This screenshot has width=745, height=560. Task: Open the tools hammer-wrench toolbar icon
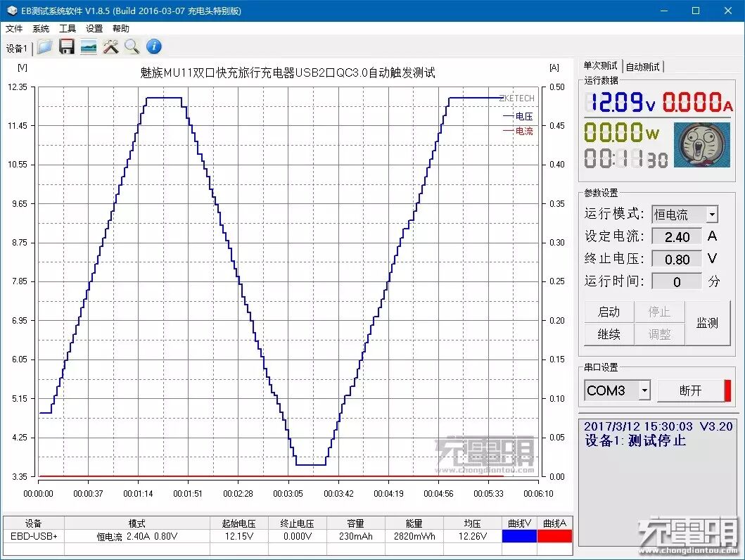(110, 46)
